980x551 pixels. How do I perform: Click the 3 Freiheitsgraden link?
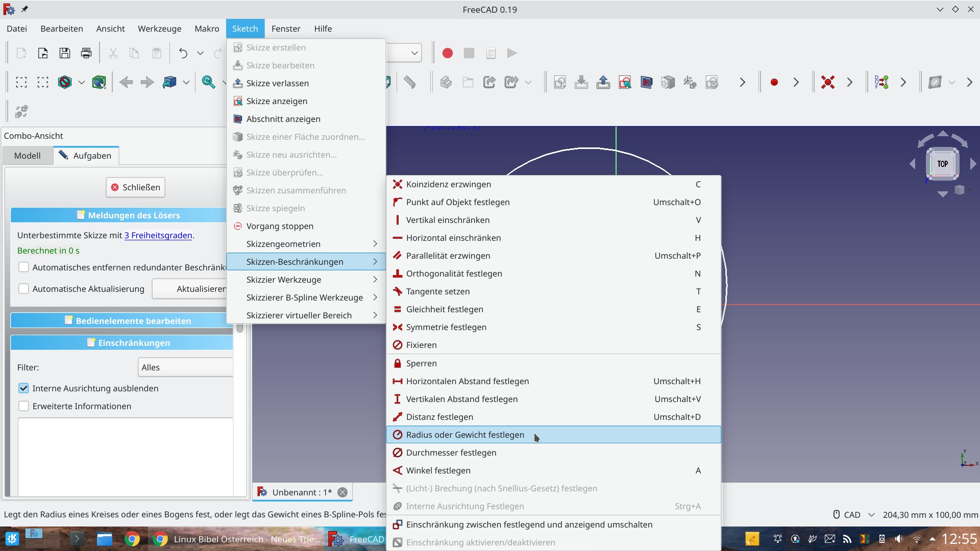(x=158, y=235)
